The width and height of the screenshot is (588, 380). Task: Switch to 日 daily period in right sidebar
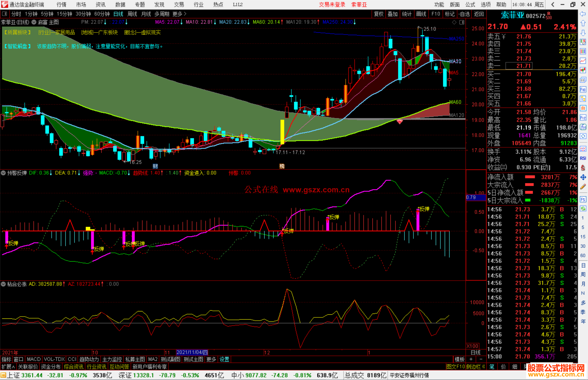pyautogui.click(x=583, y=265)
